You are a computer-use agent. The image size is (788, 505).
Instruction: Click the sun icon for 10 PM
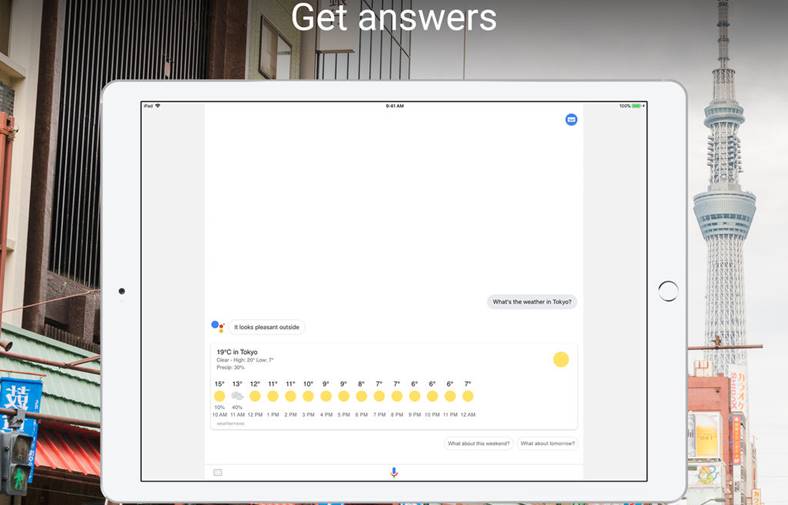point(432,396)
